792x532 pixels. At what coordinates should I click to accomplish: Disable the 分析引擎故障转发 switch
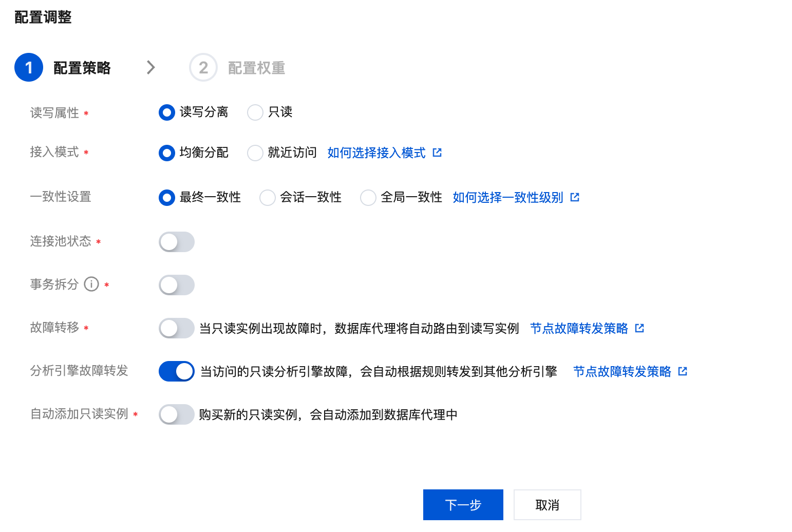click(177, 371)
